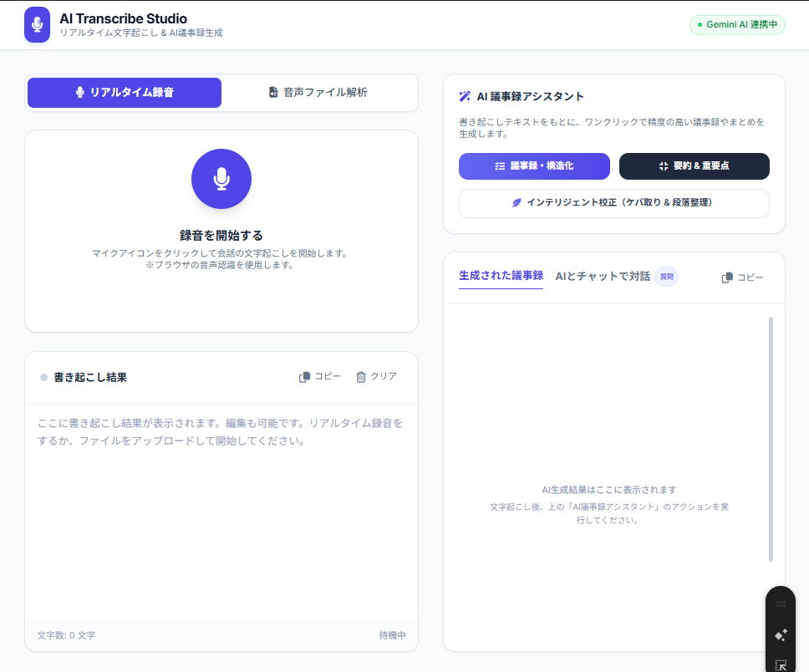Image resolution: width=809 pixels, height=672 pixels.
Task: Click the 質問 badge next to AI chat tab
Action: 667,277
